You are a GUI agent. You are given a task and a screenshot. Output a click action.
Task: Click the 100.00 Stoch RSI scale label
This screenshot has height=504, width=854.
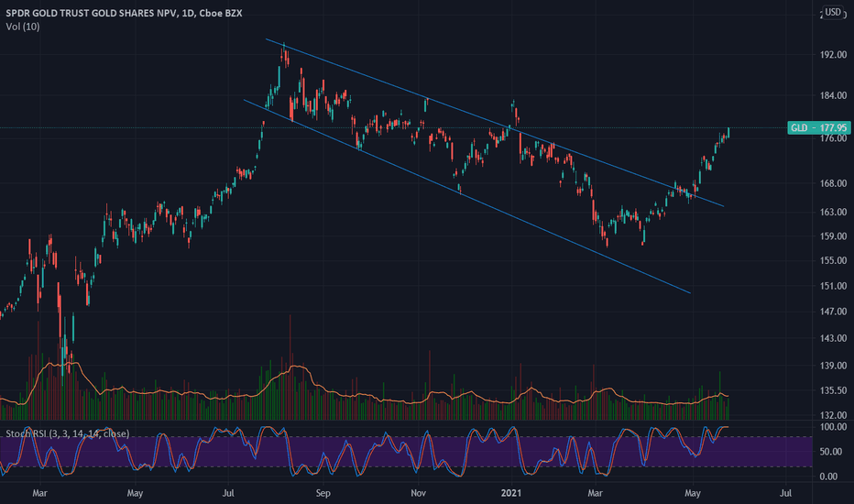pos(833,427)
